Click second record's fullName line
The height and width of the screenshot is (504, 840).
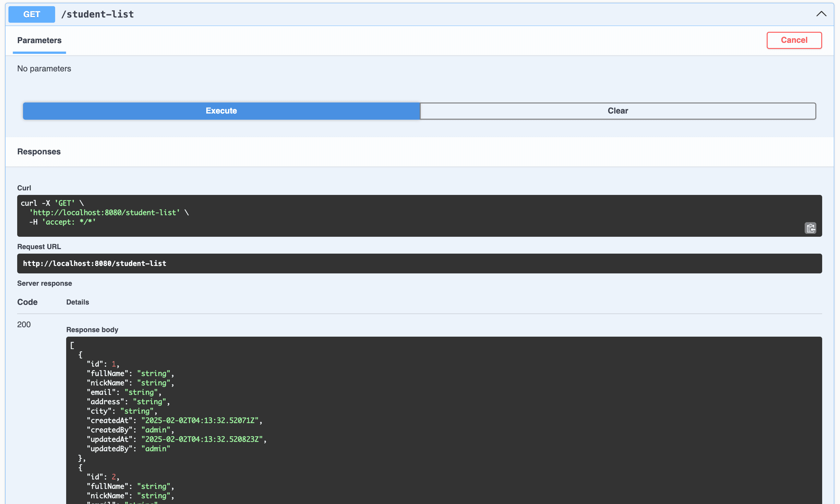130,486
